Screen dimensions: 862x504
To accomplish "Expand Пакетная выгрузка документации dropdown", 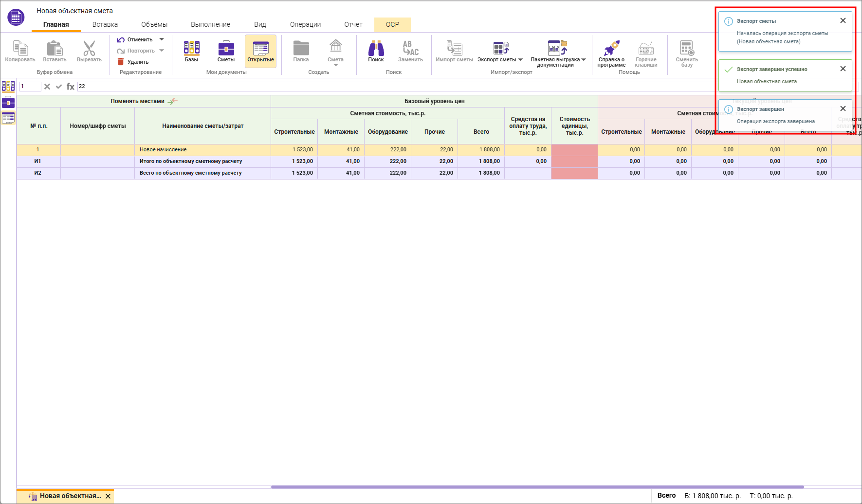I will (584, 60).
